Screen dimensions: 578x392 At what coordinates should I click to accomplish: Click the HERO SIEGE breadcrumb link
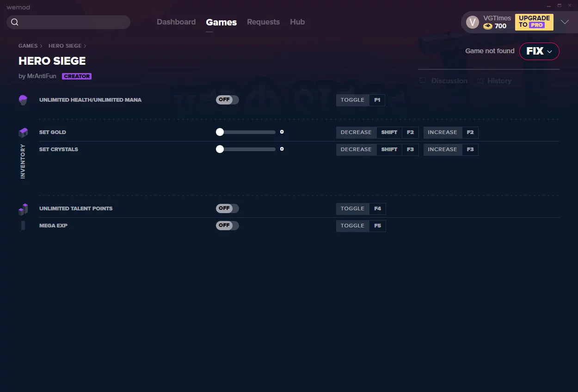click(x=65, y=46)
